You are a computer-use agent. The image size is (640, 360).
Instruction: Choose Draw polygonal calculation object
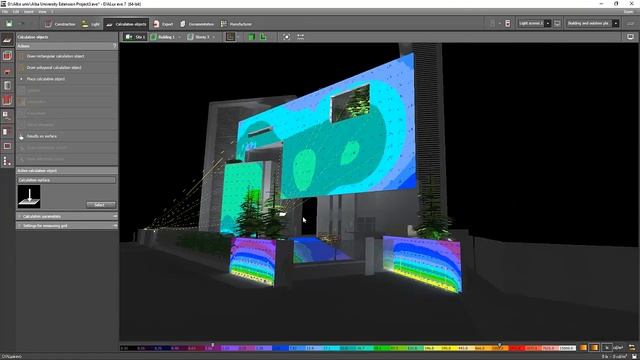[x=67, y=68]
